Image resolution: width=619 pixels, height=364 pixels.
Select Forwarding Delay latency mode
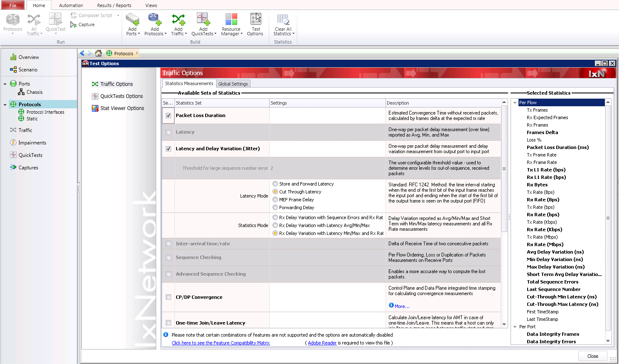click(275, 208)
